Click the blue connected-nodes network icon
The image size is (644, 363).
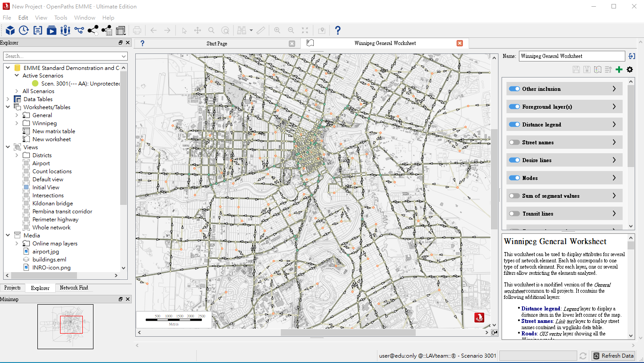click(79, 30)
